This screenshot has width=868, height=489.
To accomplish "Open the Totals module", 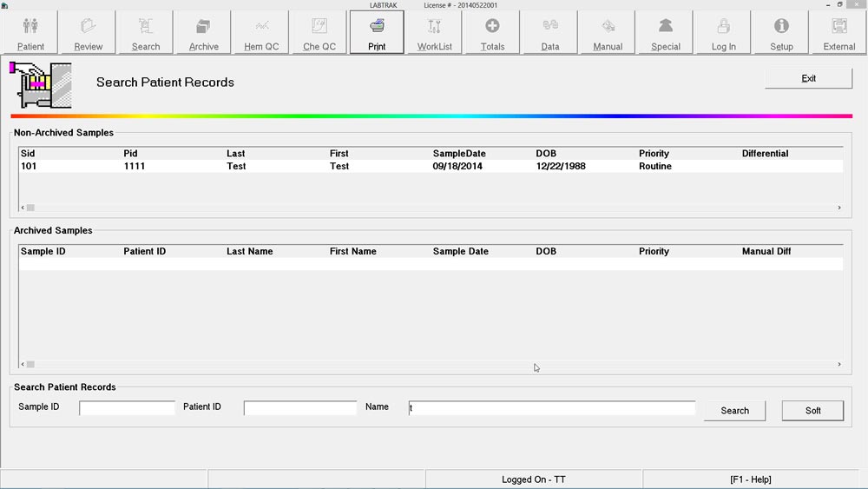I will tap(492, 33).
